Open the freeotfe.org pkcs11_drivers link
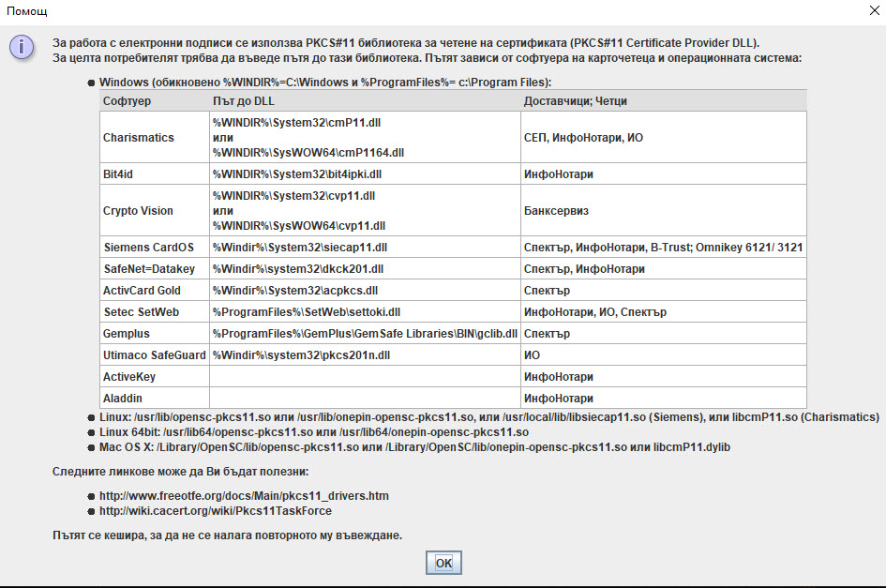886x588 pixels. (244, 496)
